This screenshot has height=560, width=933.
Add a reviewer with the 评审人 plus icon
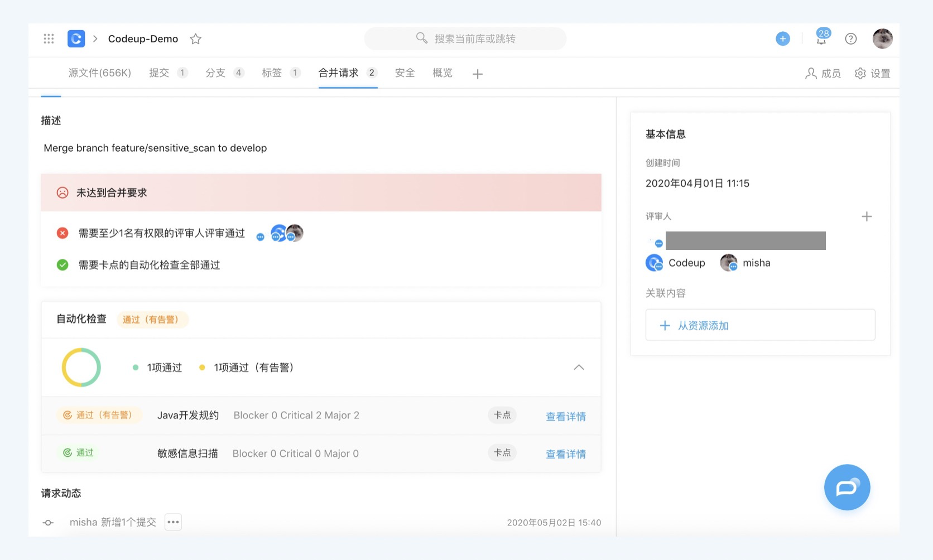pos(867,216)
